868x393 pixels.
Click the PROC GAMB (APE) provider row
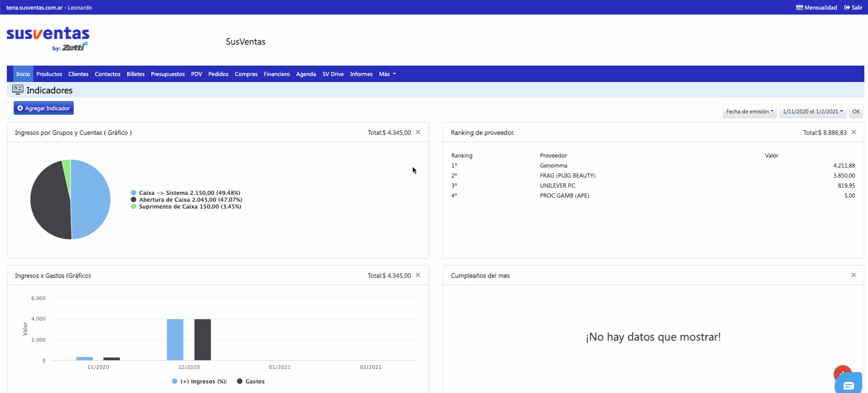pos(653,195)
